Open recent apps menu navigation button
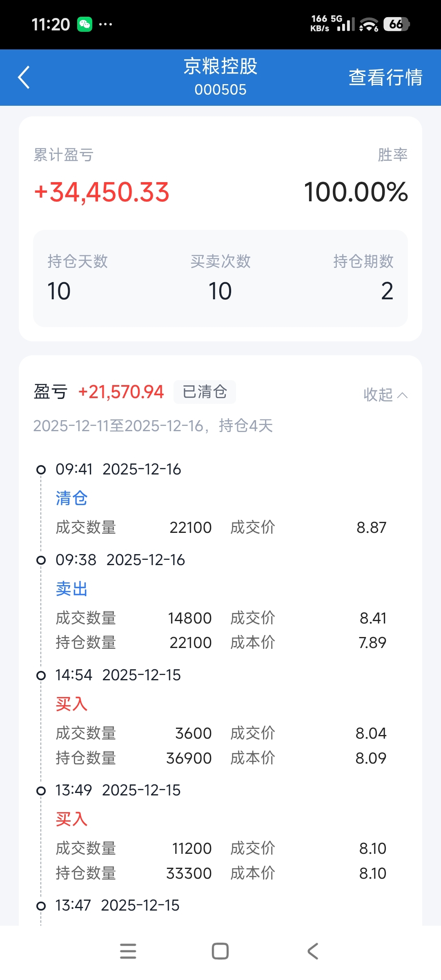441x980 pixels. click(x=128, y=951)
